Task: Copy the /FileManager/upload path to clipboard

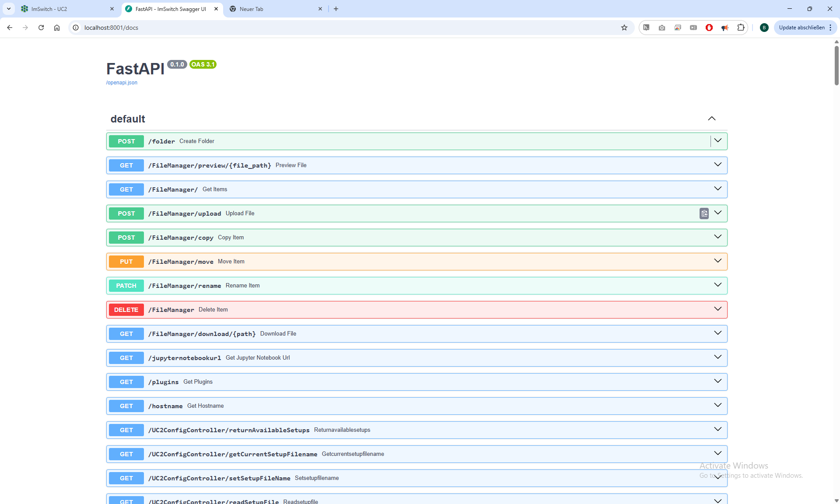Action: 704,213
